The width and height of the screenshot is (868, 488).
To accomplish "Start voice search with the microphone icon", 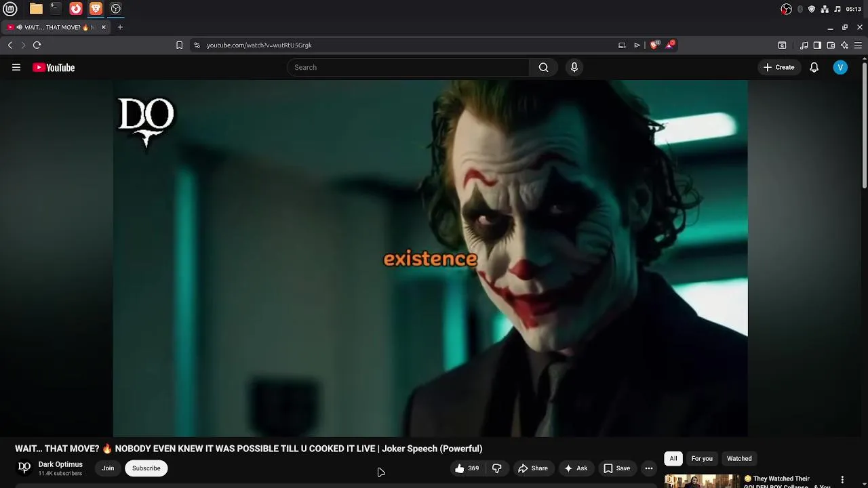I will pos(574,67).
